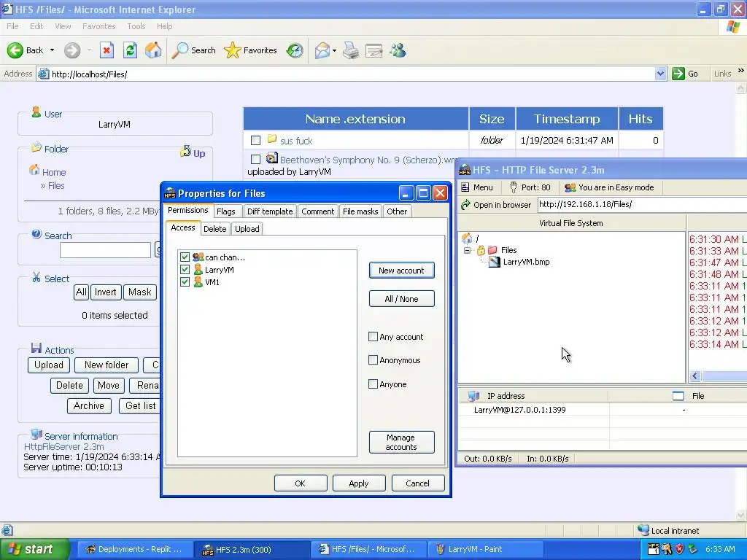Open the Tools menu in IE menu bar

[x=136, y=26]
